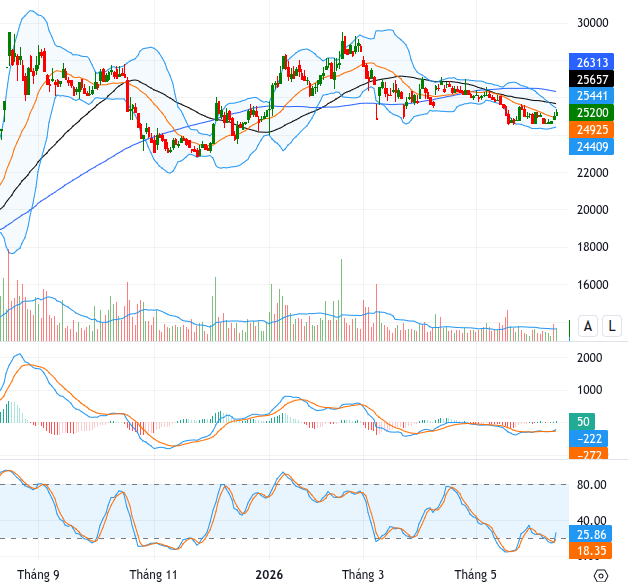
Task: Click the 40.00 stochastic axis level
Action: [592, 520]
